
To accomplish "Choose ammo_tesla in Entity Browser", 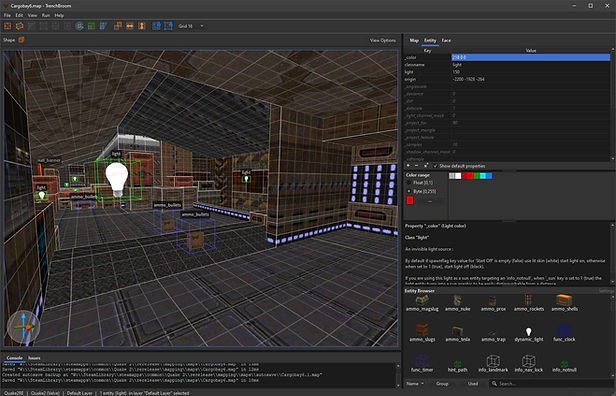I will 458,333.
